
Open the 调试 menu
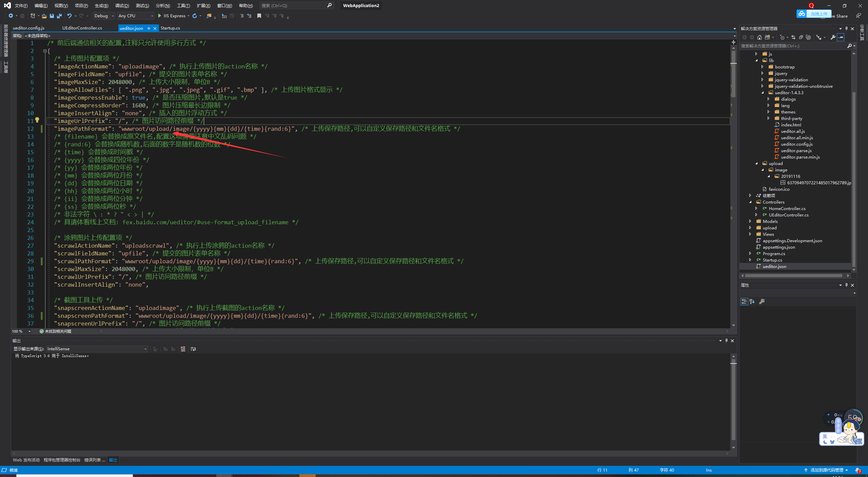[x=123, y=5]
